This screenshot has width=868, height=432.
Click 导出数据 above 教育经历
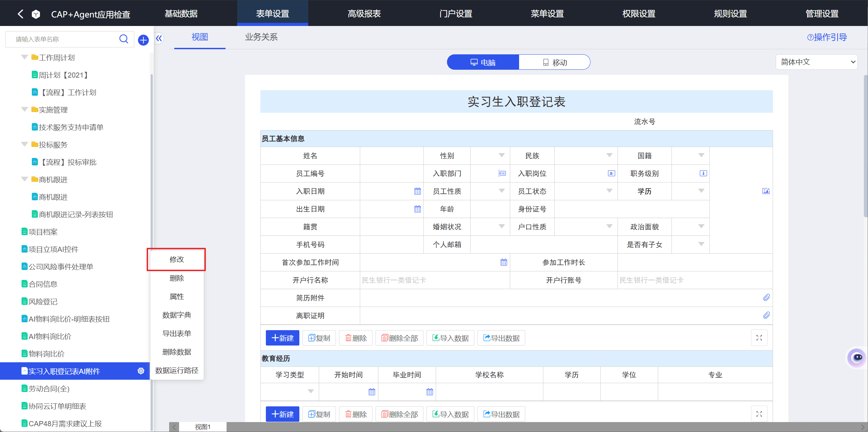501,338
